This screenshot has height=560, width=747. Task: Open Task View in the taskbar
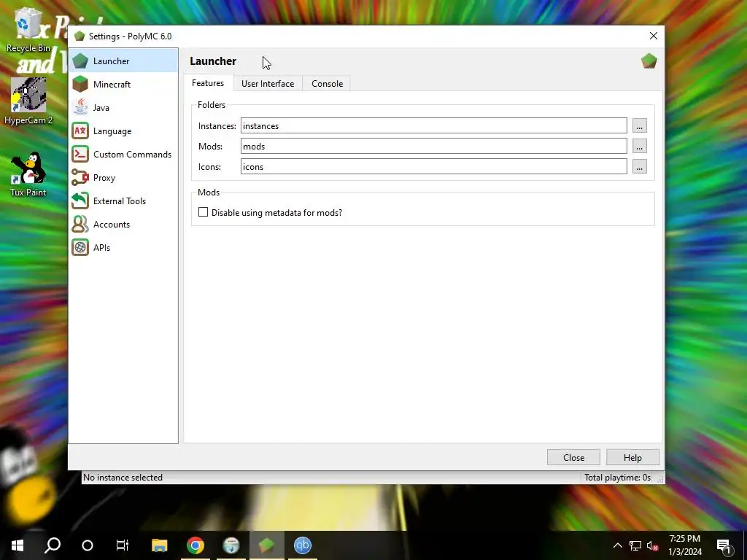click(x=123, y=545)
